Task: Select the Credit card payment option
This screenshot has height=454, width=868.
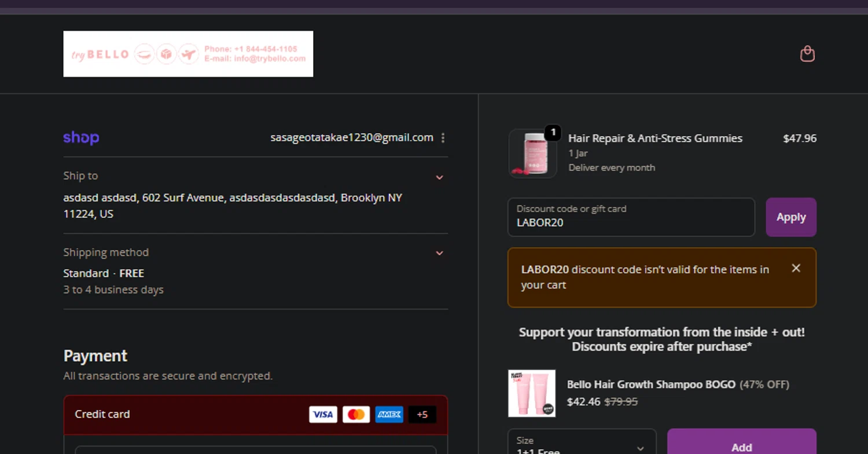Action: tap(256, 415)
